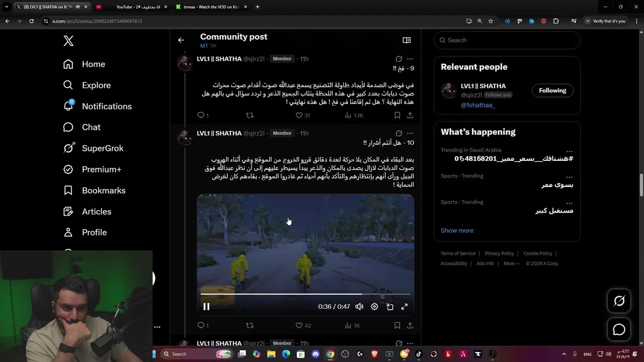The height and width of the screenshot is (362, 644).
Task: Open @1shathaa_ profile link
Action: click(477, 105)
